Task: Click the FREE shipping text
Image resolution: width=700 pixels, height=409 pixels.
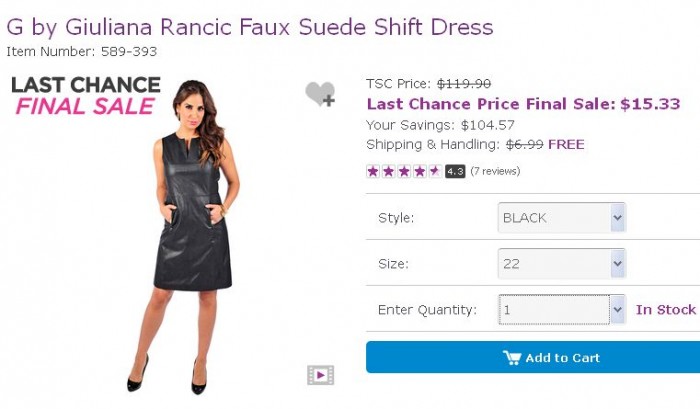Action: (566, 145)
